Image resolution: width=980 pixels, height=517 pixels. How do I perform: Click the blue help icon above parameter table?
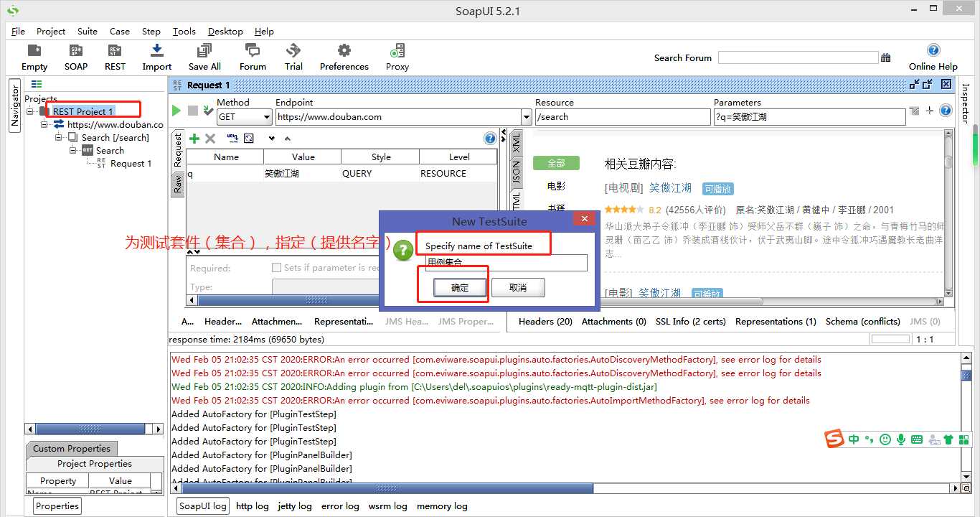pyautogui.click(x=490, y=139)
